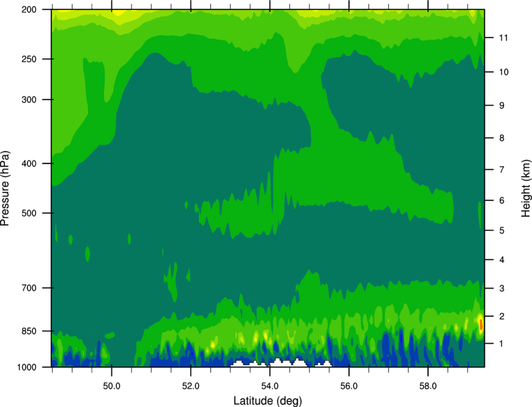Click the white terrain mask at plot bottom
Viewport: 532px width, 407px height.
point(281,363)
